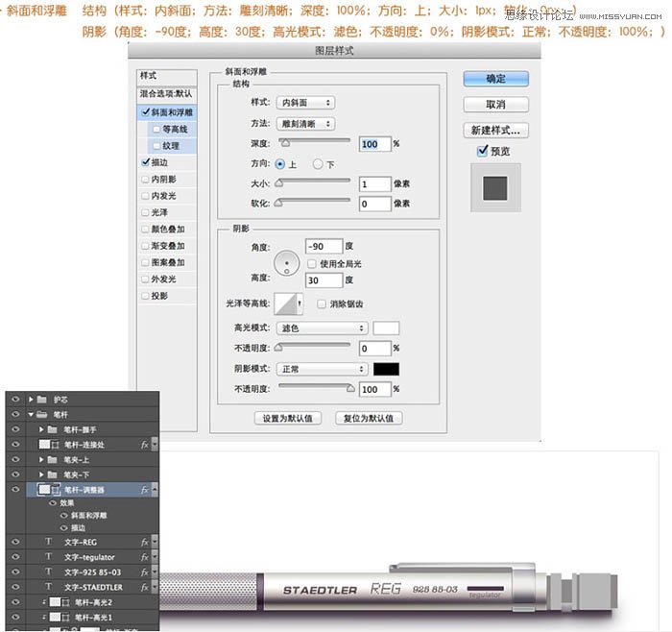
Task: Click the T type icon of 文字-REG layer
Action: click(48, 542)
